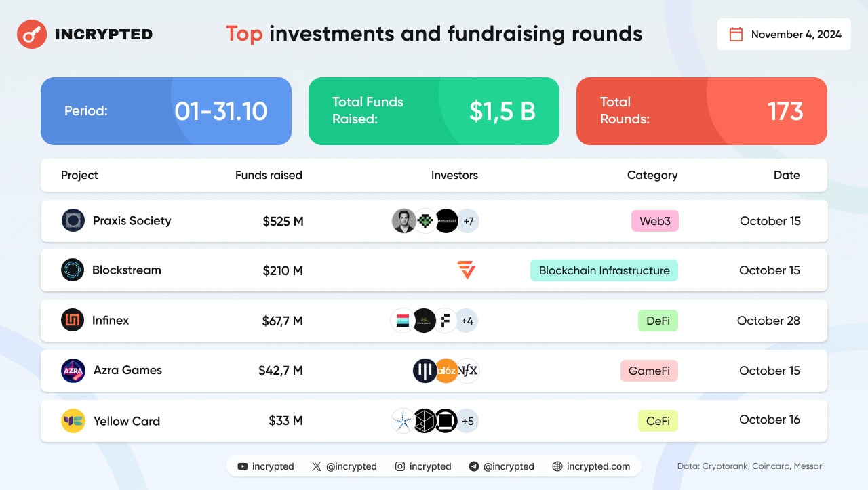The image size is (868, 490).
Task: Expand Yellow Card's +5 more investors
Action: 467,421
